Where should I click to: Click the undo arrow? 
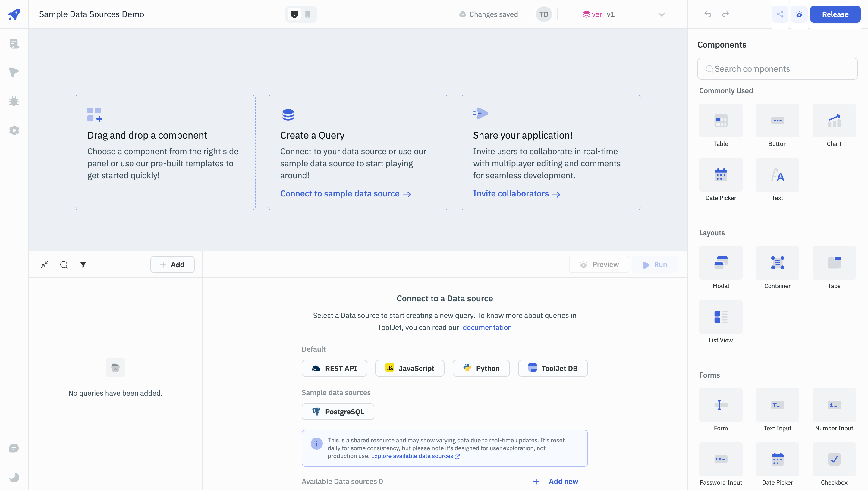point(708,14)
